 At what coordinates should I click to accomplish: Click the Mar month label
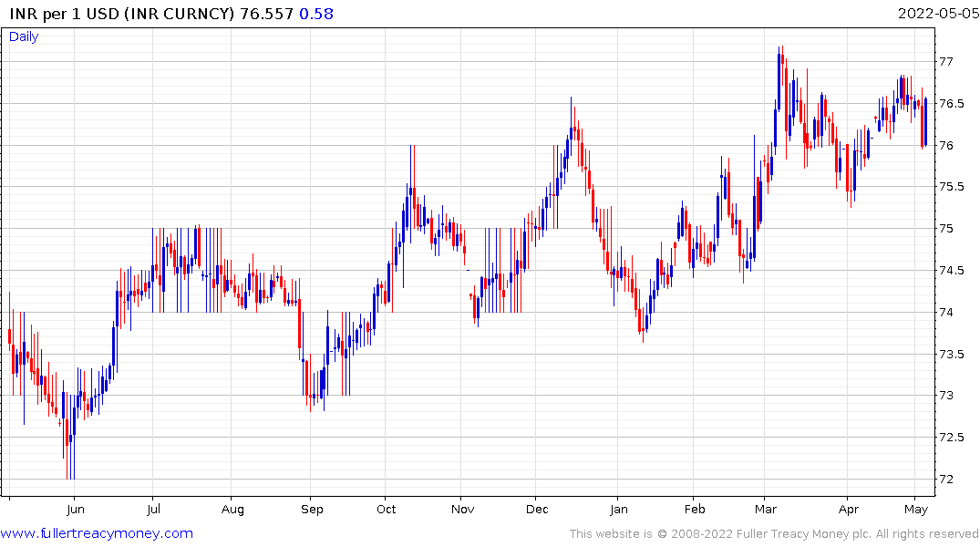click(x=766, y=510)
